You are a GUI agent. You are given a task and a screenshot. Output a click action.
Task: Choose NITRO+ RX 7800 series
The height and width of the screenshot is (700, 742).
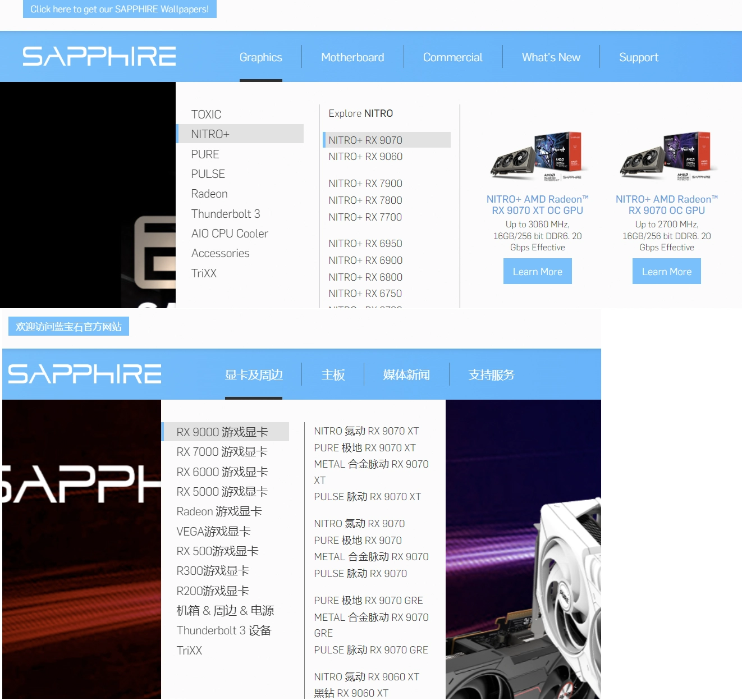point(365,200)
